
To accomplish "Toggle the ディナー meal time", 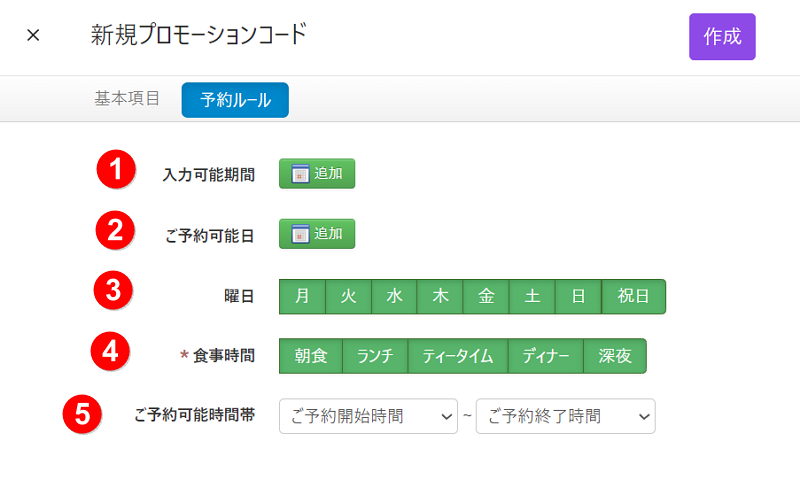I will [545, 356].
